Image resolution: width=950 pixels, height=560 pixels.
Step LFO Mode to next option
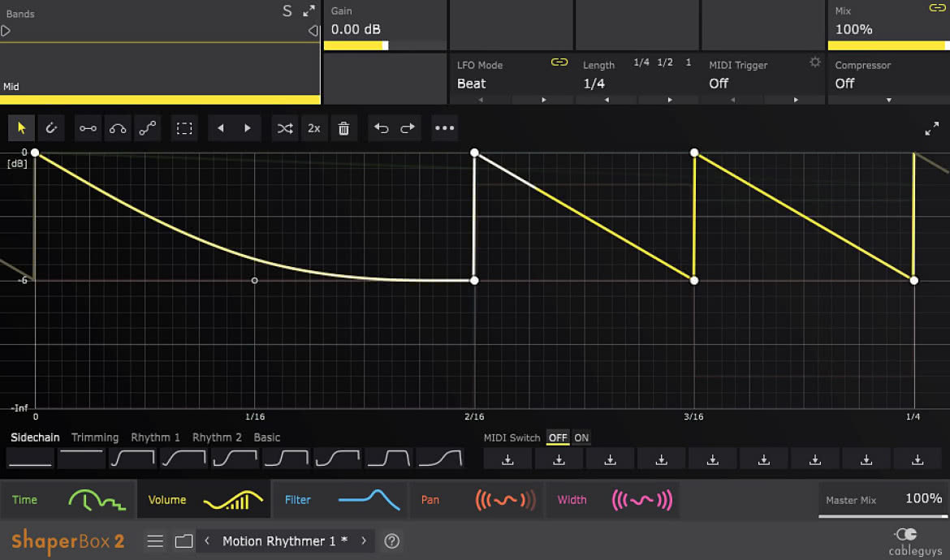(543, 100)
